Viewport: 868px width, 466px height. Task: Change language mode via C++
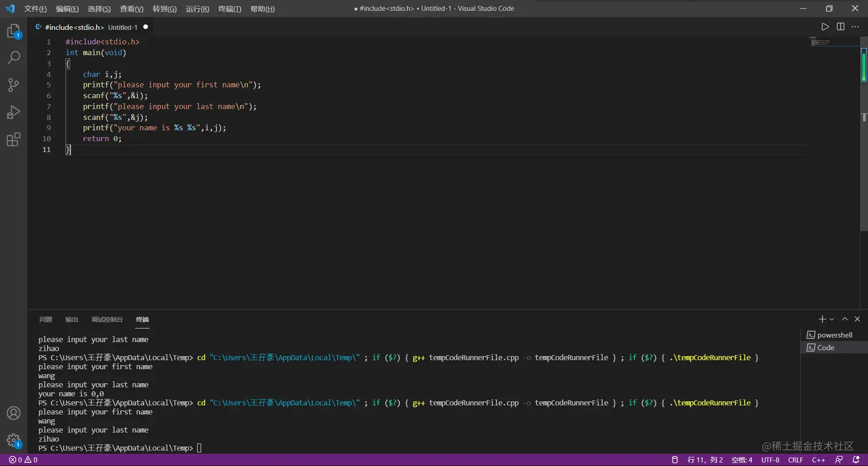coord(819,460)
